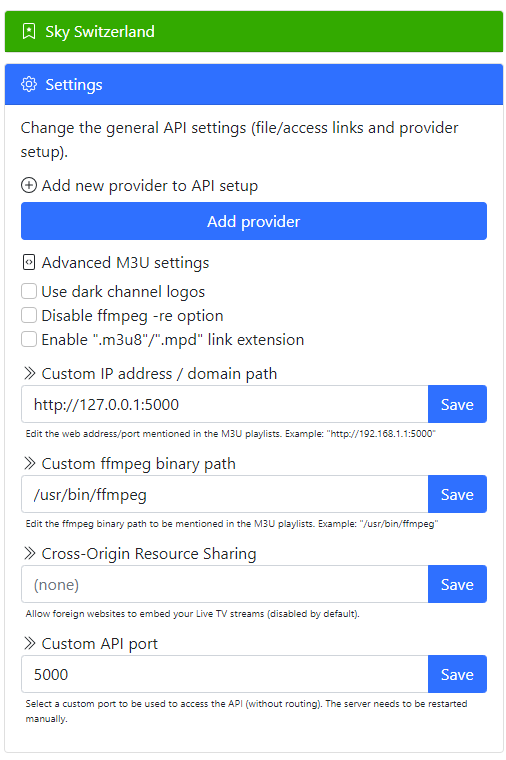Click the code file icon beside Advanced M3U settings

(29, 262)
